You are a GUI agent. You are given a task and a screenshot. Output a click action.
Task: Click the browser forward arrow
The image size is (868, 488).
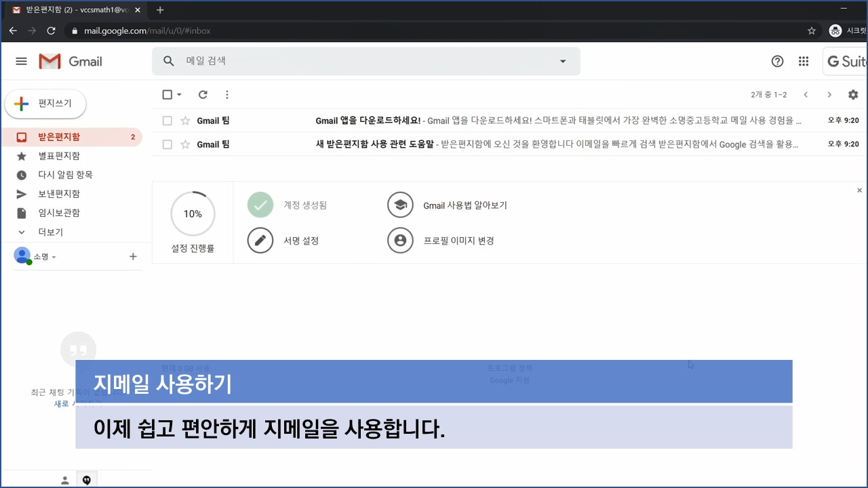tap(32, 30)
